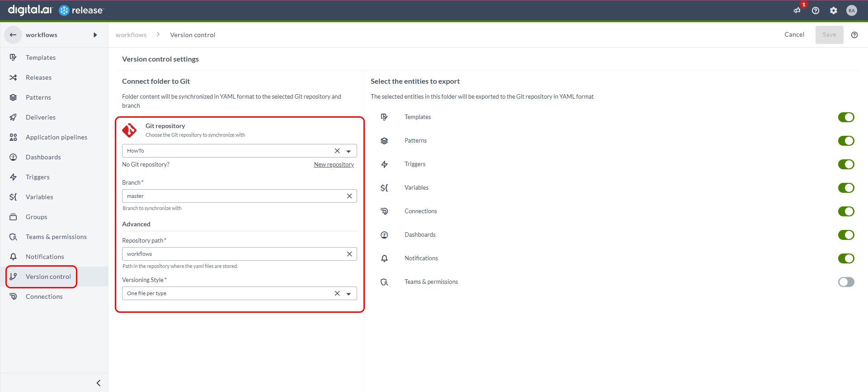Click the Notifications entity icon in export list

coord(384,258)
